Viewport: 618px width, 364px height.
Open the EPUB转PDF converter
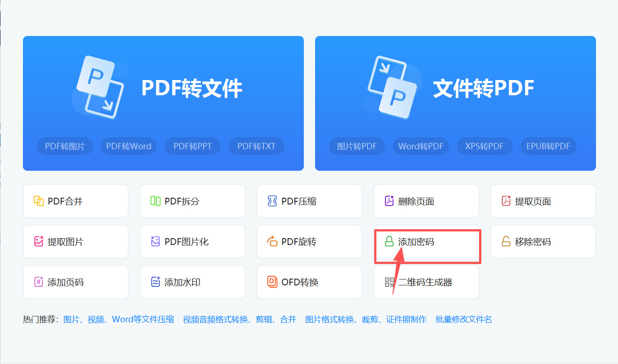point(548,146)
